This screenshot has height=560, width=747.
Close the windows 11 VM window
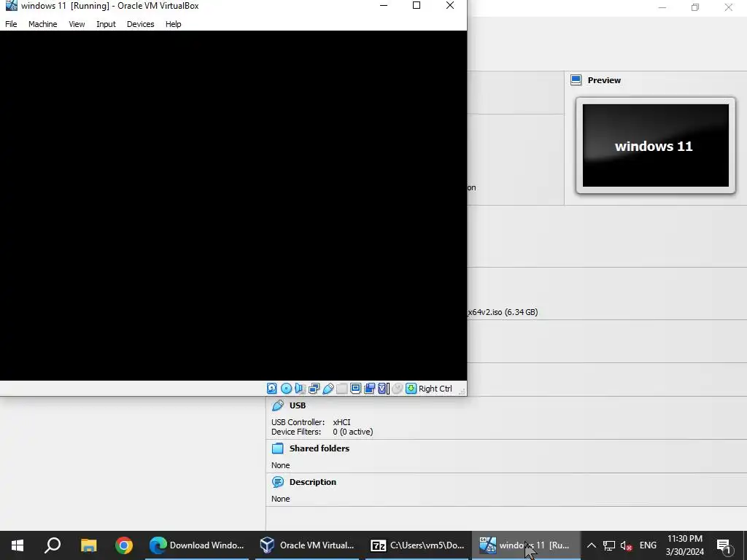coord(449,5)
